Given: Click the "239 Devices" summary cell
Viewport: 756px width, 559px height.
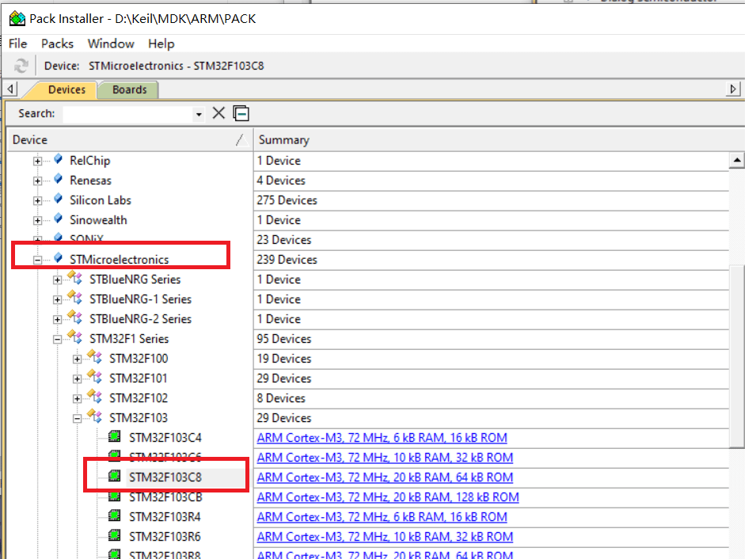Looking at the screenshot, I should 287,260.
